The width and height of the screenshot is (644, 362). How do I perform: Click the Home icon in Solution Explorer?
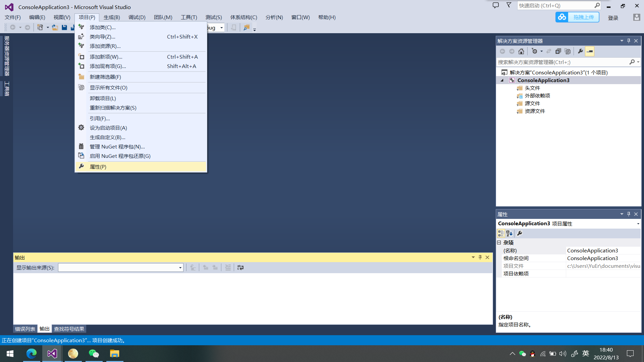[x=521, y=51]
